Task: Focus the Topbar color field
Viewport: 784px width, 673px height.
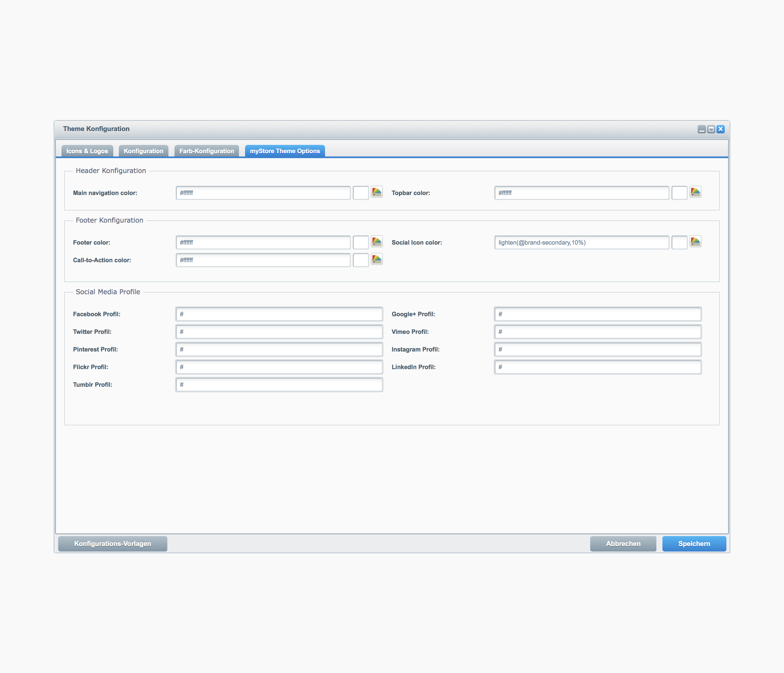Action: point(582,193)
